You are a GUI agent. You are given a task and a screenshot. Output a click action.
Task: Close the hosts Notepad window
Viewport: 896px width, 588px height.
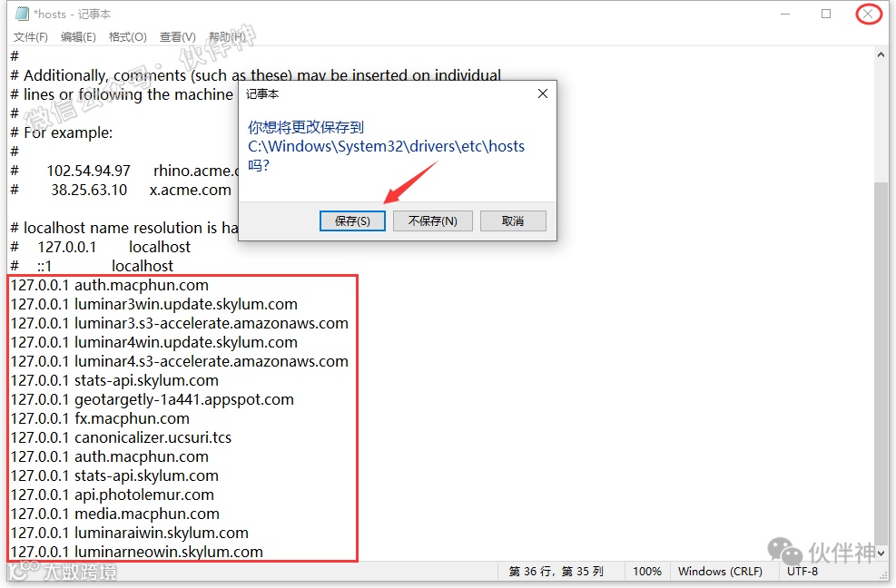click(868, 14)
